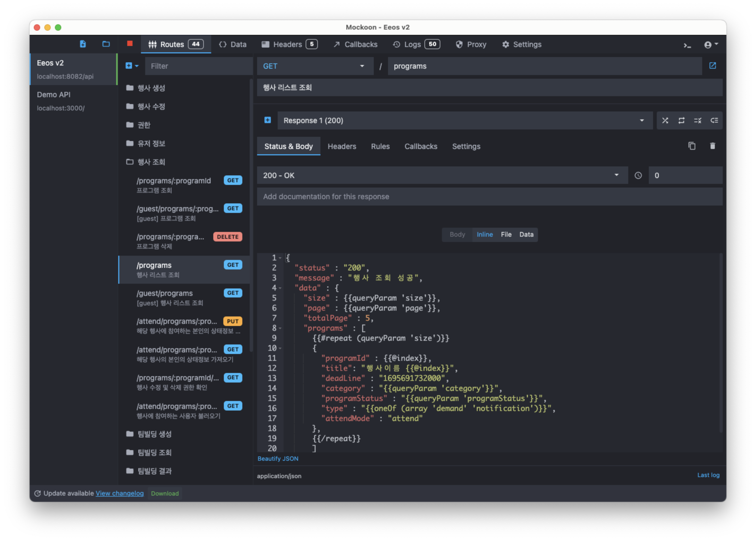Select the response Headers tab
This screenshot has height=541, width=756.
tap(342, 146)
